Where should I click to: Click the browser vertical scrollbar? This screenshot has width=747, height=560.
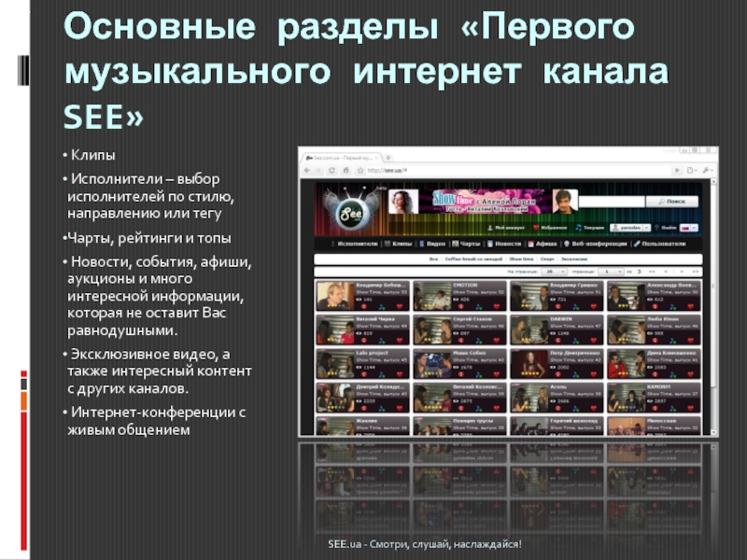pyautogui.click(x=713, y=307)
